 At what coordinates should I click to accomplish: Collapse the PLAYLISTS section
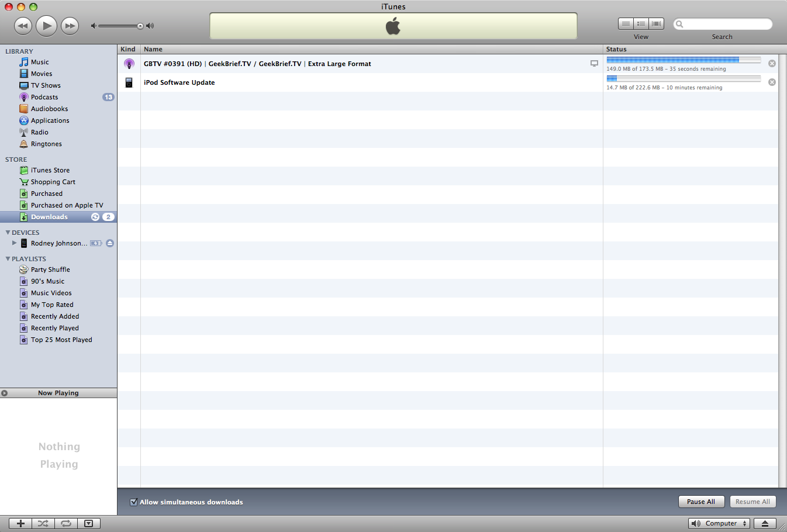8,259
